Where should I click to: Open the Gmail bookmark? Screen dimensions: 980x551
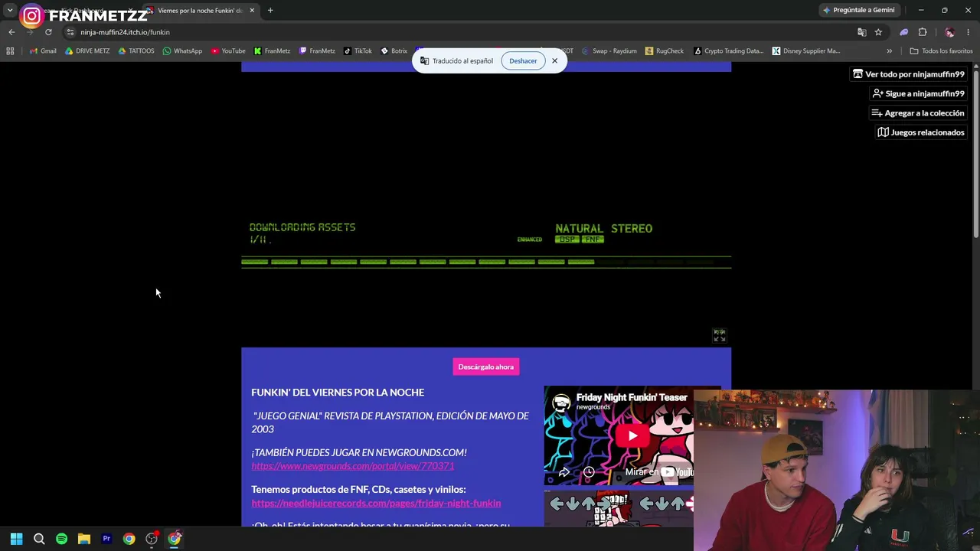(43, 51)
